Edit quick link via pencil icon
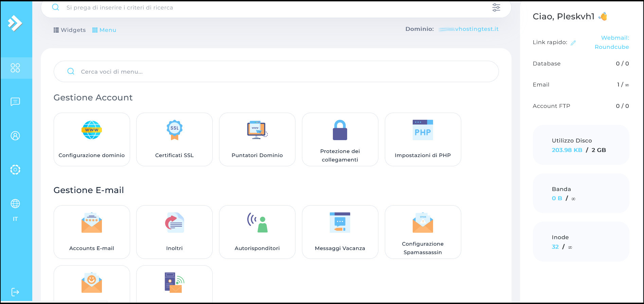The width and height of the screenshot is (644, 304). [x=573, y=43]
